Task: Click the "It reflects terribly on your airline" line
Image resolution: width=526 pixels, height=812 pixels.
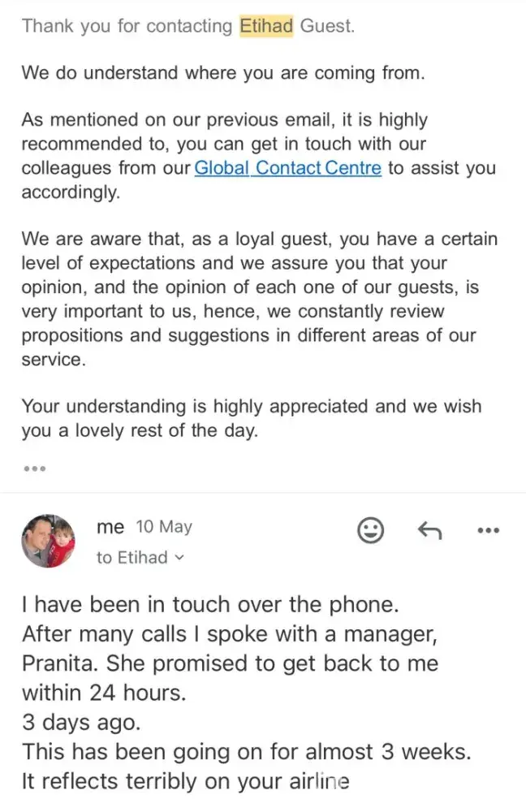Action: coord(185,782)
